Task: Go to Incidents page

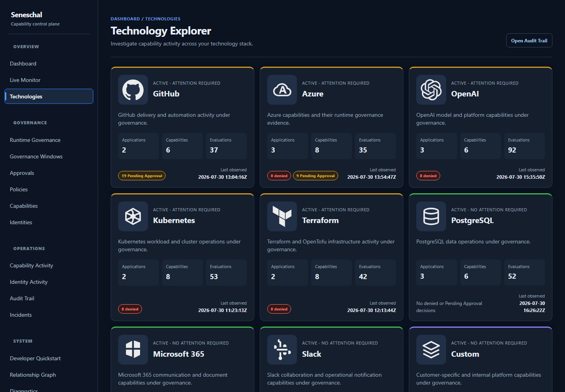Action: pos(49,315)
